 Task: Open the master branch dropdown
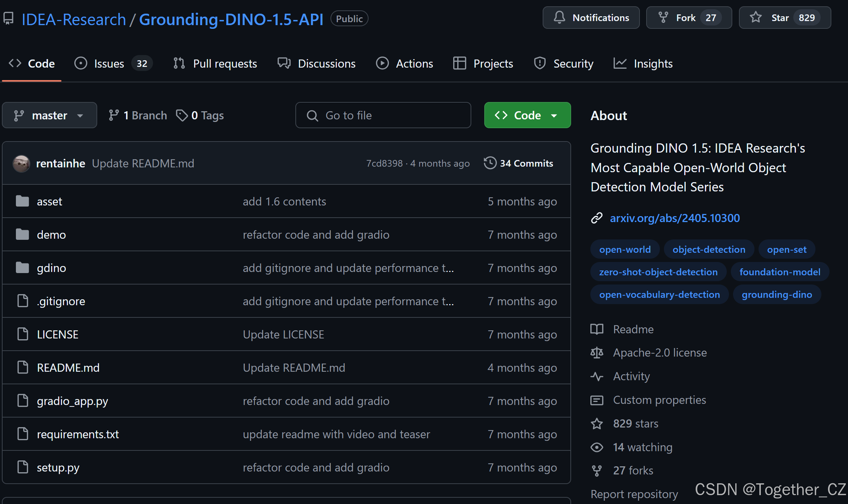50,115
